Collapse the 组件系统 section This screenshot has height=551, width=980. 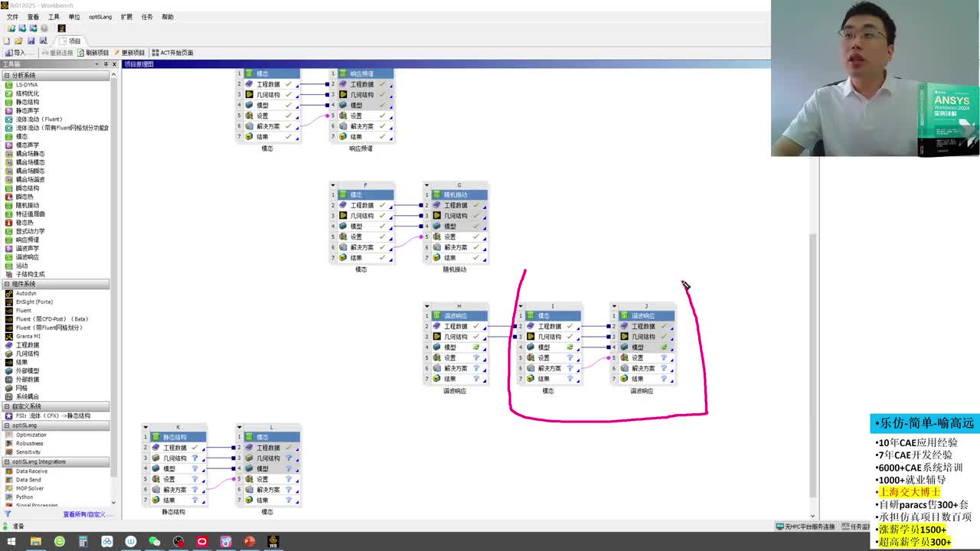tap(6, 284)
